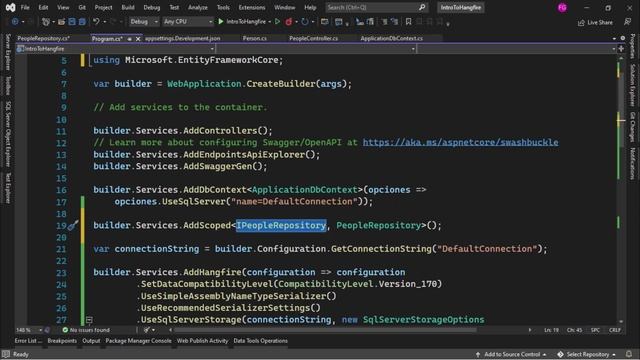Screen dimensions: 640x360
Task: Open the Server Explorer side tab
Action: tap(8, 52)
